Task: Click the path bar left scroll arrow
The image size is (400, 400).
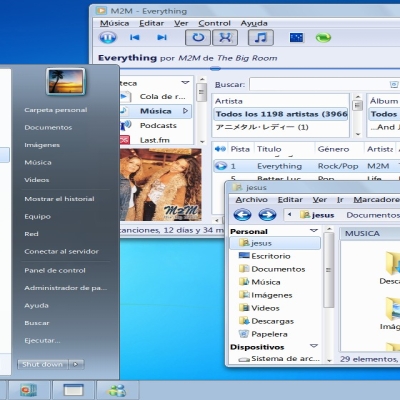Action: [x=289, y=215]
